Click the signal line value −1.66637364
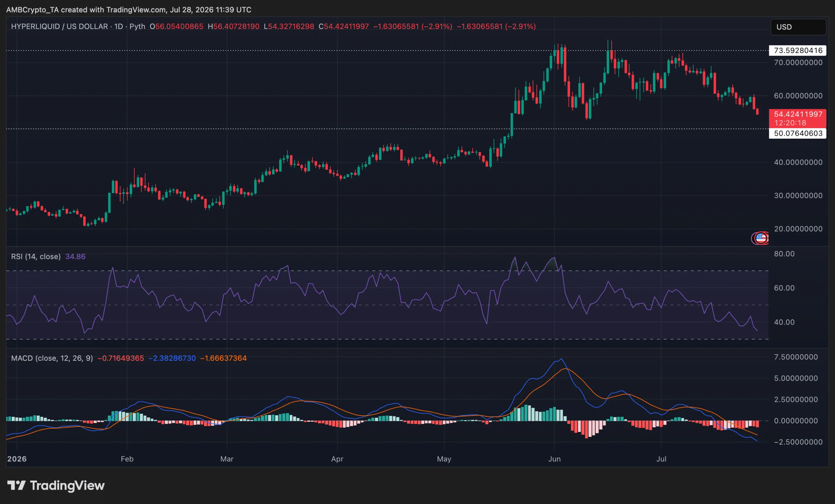Screen dimensions: 835x504 223,358
